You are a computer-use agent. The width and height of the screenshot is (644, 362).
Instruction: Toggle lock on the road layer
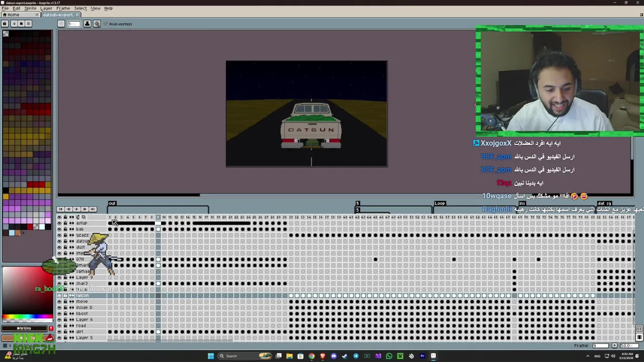point(65,326)
